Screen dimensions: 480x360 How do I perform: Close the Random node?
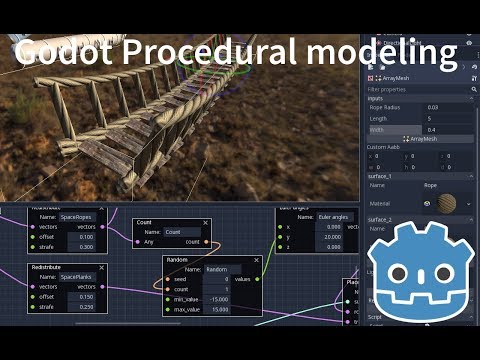[256, 260]
